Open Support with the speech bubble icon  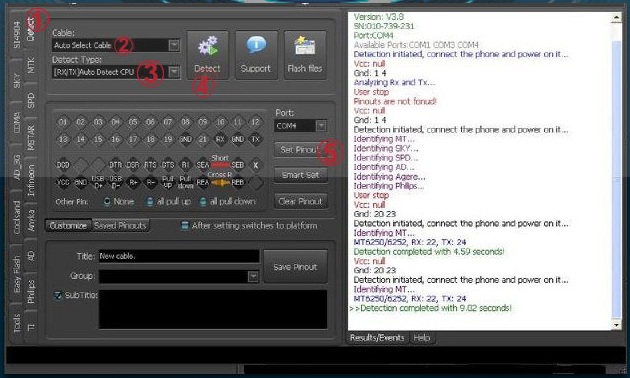coord(256,55)
